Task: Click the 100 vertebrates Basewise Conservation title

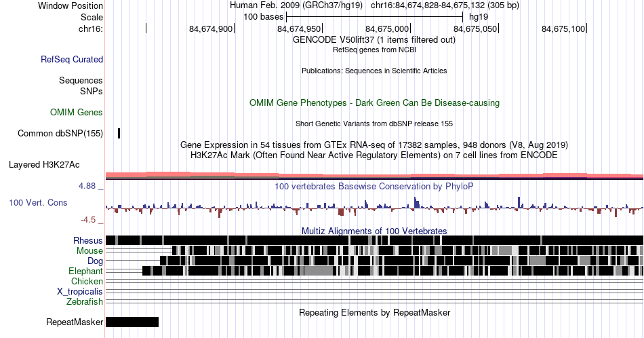Action: tap(374, 186)
